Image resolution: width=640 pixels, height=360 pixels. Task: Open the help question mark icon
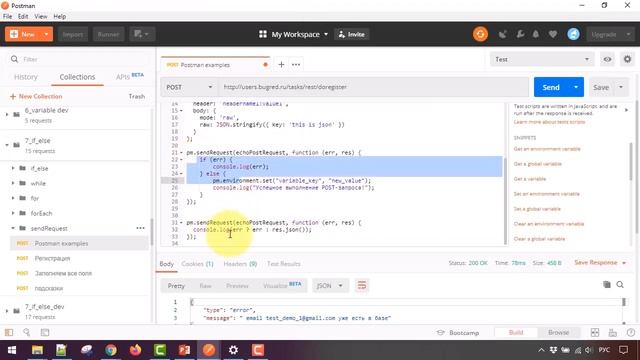coord(631,333)
